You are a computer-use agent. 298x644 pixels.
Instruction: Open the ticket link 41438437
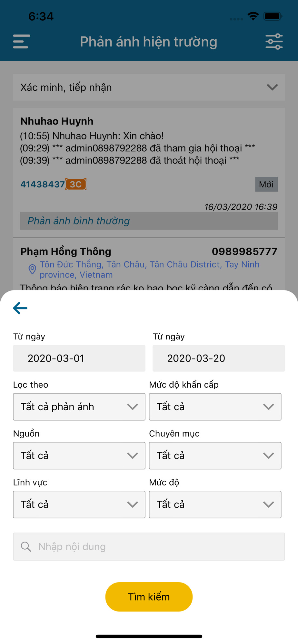43,184
